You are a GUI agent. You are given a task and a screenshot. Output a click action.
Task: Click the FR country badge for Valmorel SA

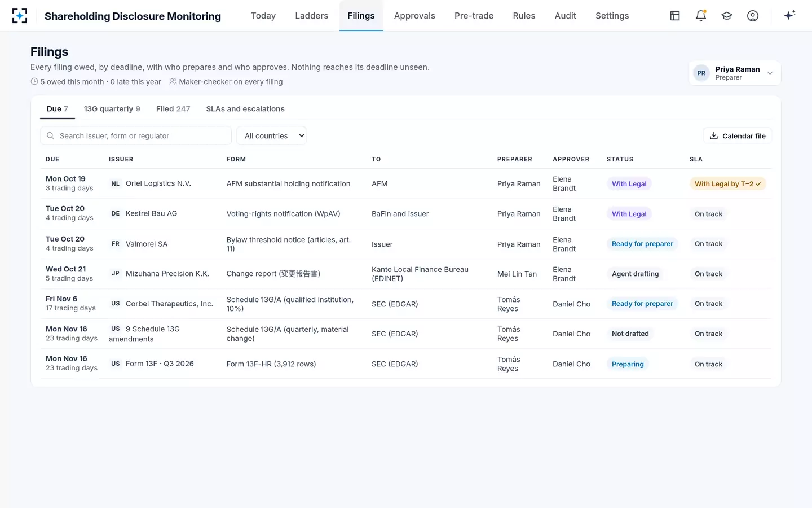[116, 244]
